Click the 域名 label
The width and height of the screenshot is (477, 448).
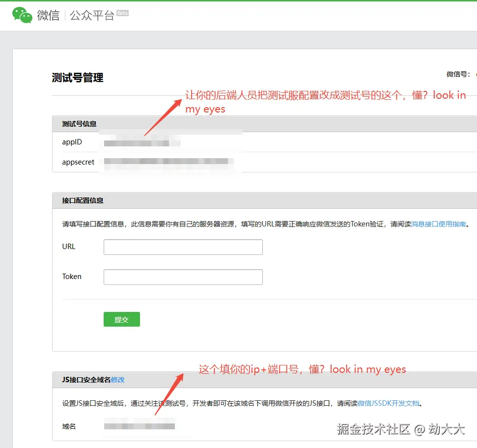[69, 426]
